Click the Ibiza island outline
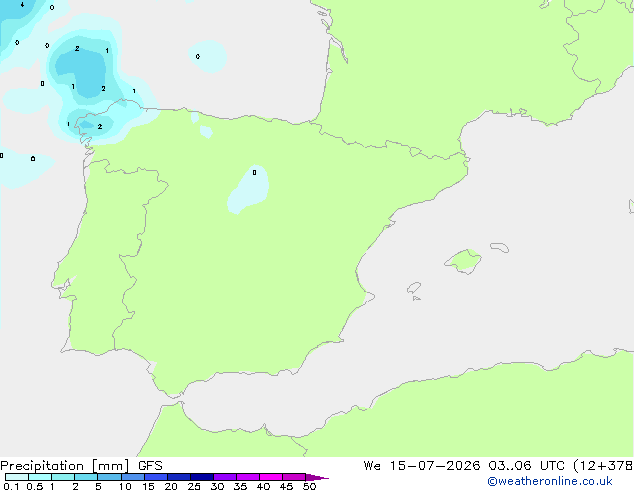The width and height of the screenshot is (634, 490). pos(414,288)
